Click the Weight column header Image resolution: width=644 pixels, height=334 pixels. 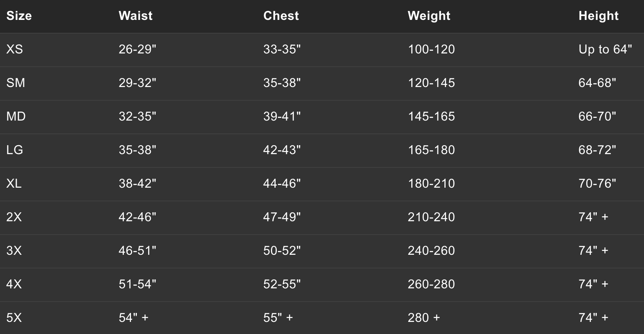[x=429, y=16]
